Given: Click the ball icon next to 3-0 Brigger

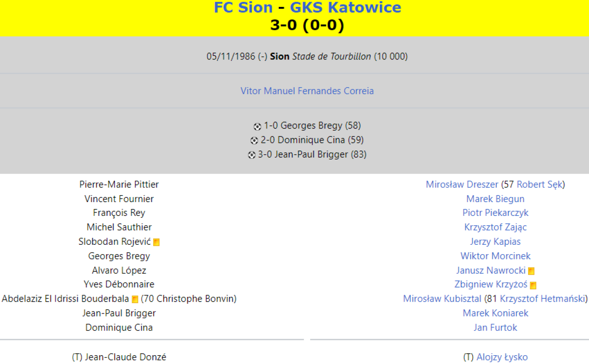Looking at the screenshot, I should 251,155.
